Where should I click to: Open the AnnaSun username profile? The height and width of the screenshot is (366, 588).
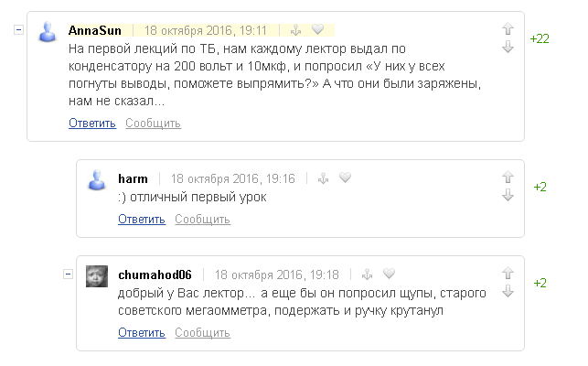pyautogui.click(x=95, y=30)
